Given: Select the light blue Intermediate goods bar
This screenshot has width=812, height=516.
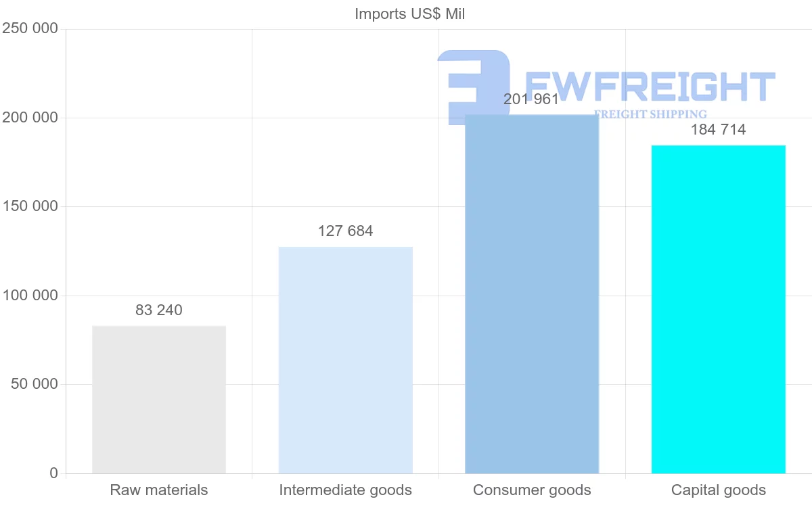Looking at the screenshot, I should tap(345, 360).
